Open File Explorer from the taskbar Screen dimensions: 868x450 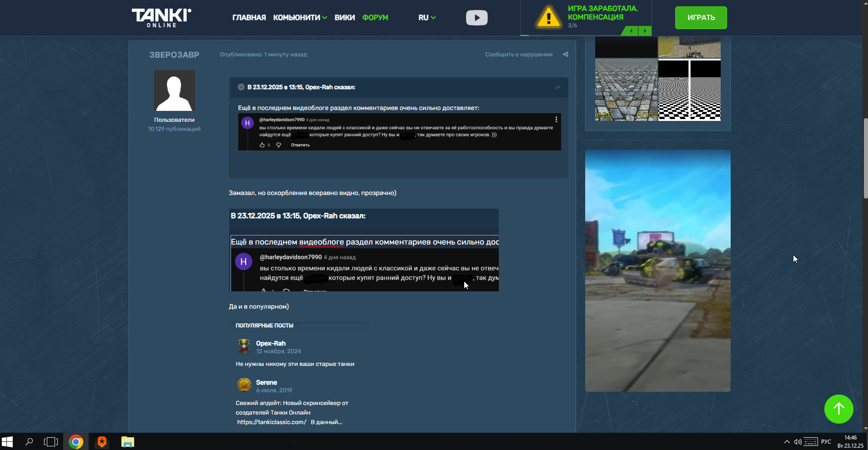pyautogui.click(x=128, y=442)
